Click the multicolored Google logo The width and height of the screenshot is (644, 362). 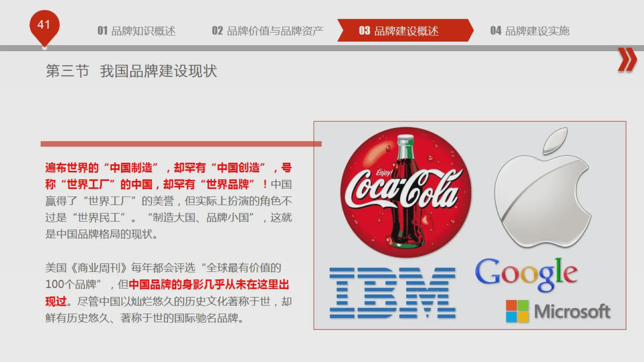click(x=526, y=273)
